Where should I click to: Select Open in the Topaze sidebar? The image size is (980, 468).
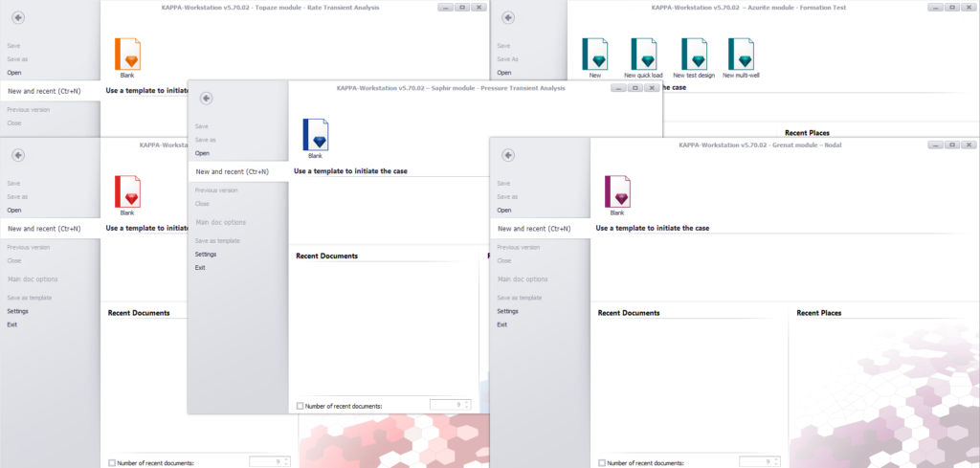[x=13, y=73]
